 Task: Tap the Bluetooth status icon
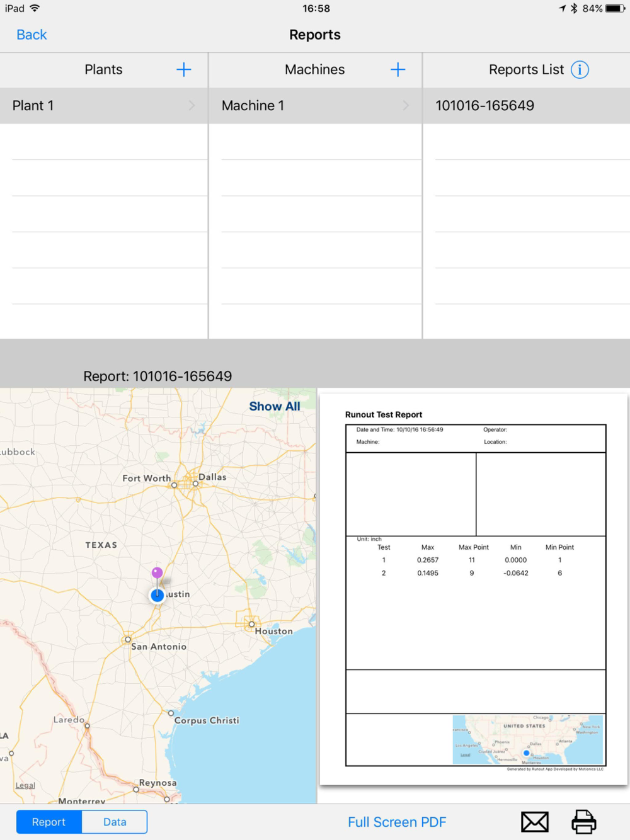tap(574, 8)
